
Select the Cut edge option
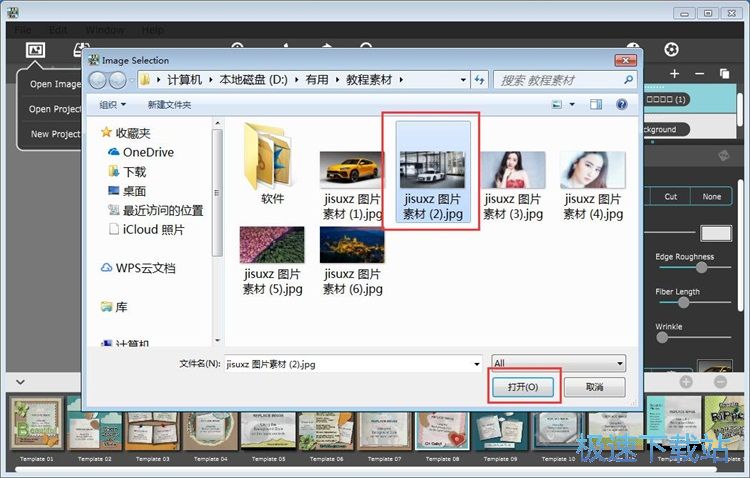(x=671, y=197)
